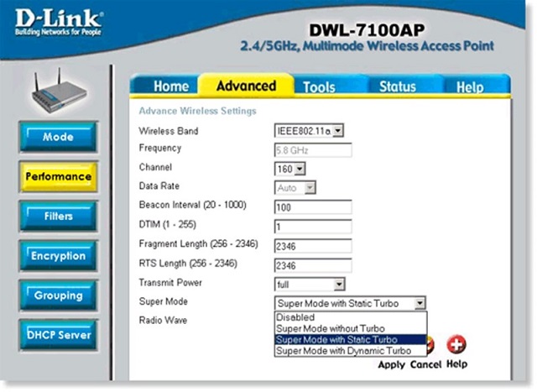Click the red Help plus icon

457,344
